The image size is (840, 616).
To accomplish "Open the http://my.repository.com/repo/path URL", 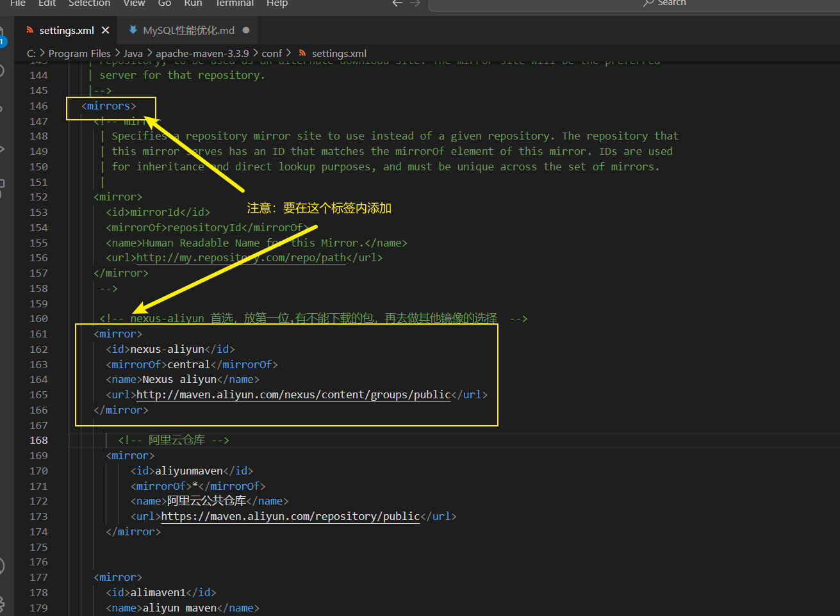I will point(242,258).
